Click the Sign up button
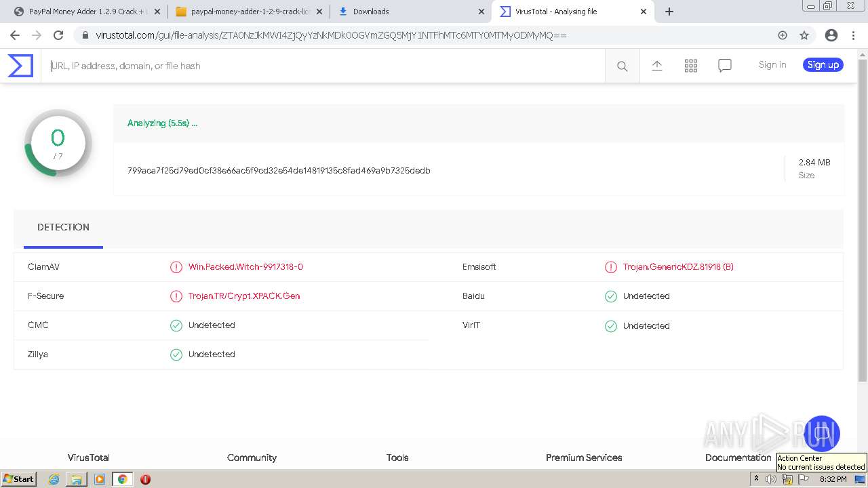The image size is (868, 488). [x=823, y=65]
